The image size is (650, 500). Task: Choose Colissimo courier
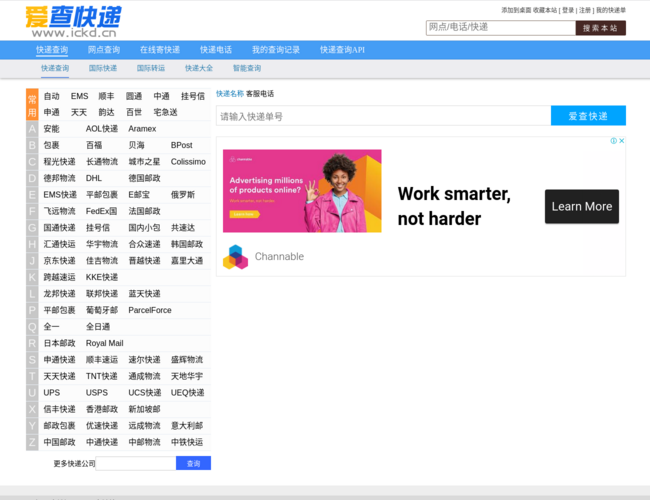(188, 162)
